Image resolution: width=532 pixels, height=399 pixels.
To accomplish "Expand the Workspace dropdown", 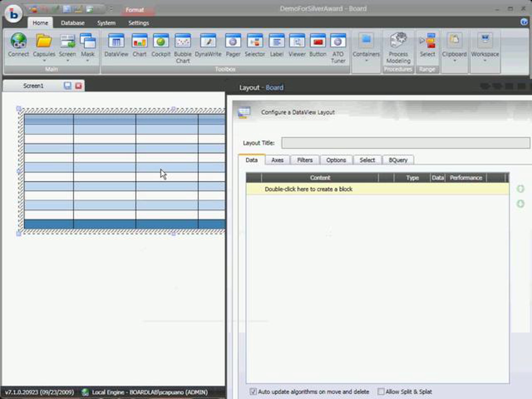I will point(485,48).
